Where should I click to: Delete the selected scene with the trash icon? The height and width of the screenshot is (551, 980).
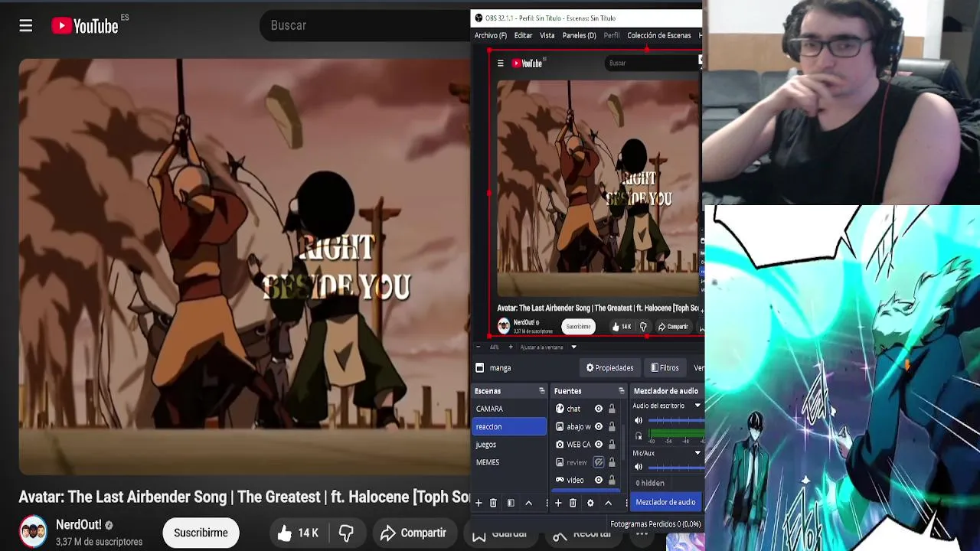pyautogui.click(x=493, y=503)
